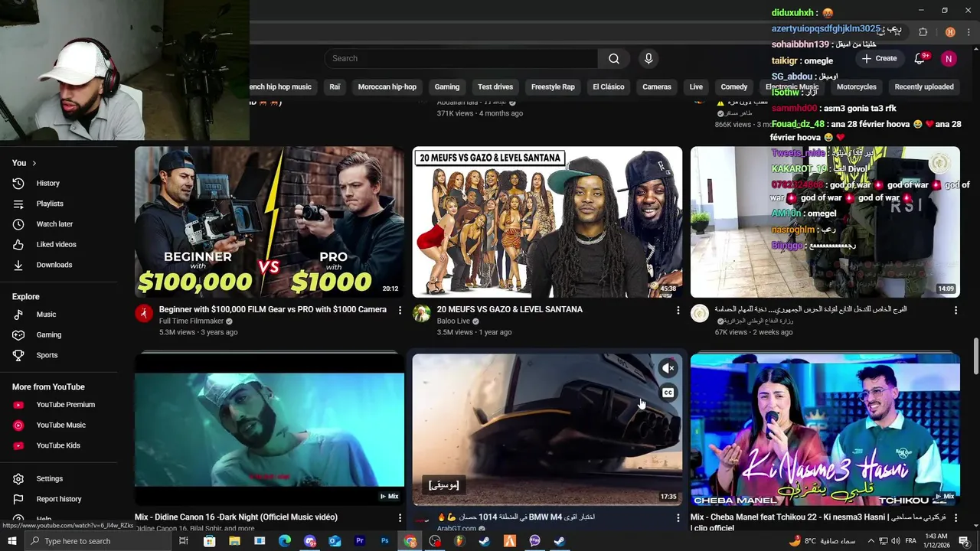Open History in sidebar
Image resolution: width=980 pixels, height=551 pixels.
(x=47, y=183)
